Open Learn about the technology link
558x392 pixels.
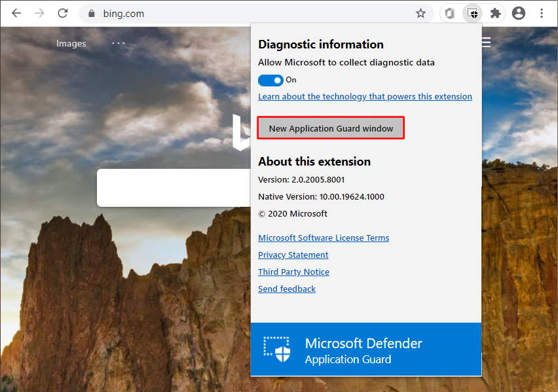(x=365, y=96)
